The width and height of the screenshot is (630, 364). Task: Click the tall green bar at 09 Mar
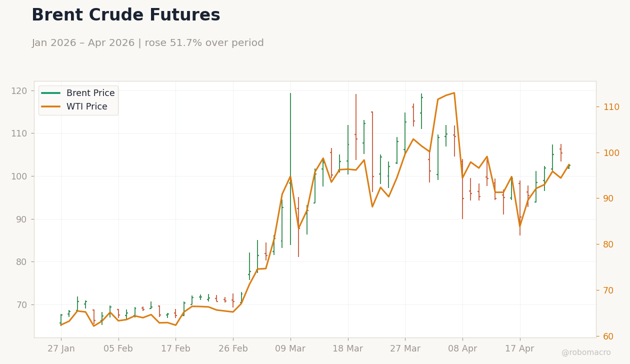pyautogui.click(x=290, y=169)
